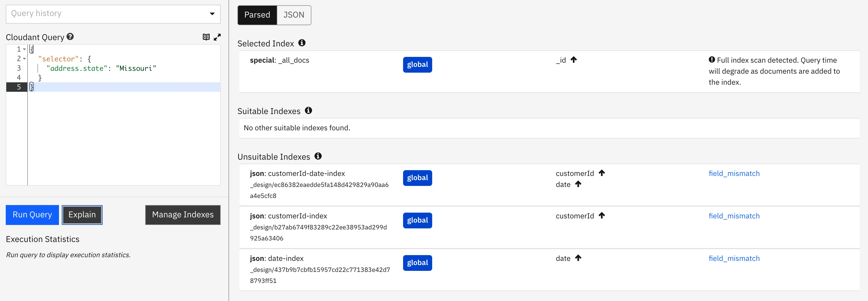The image size is (868, 301).
Task: Click the customerId-index design document ID
Action: 318,233
